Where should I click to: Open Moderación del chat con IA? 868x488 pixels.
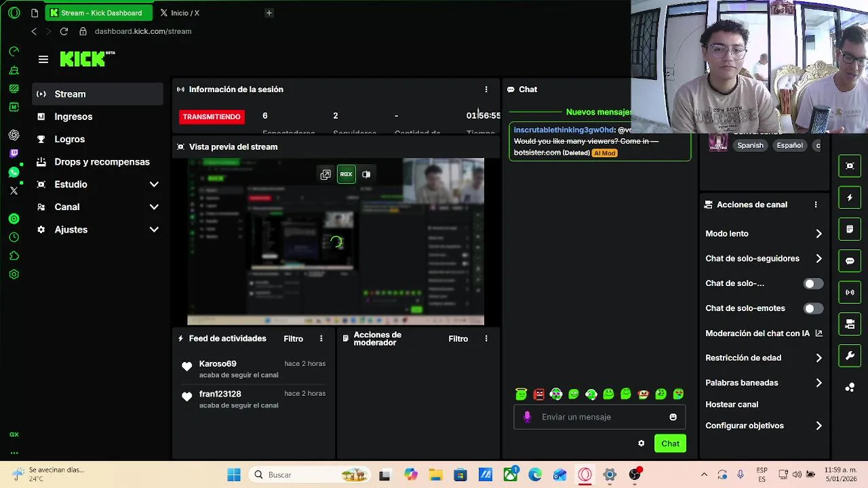coord(764,333)
